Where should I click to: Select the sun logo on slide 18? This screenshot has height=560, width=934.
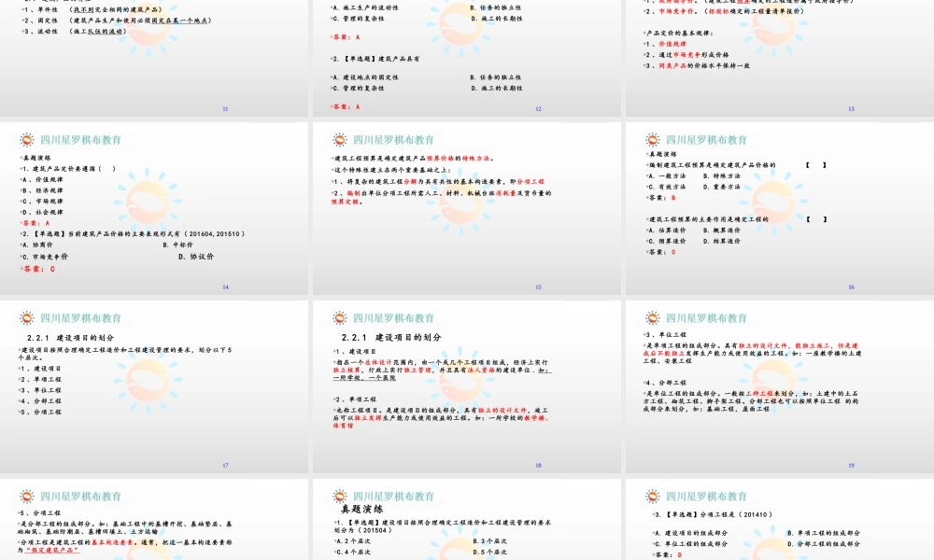coord(339,318)
